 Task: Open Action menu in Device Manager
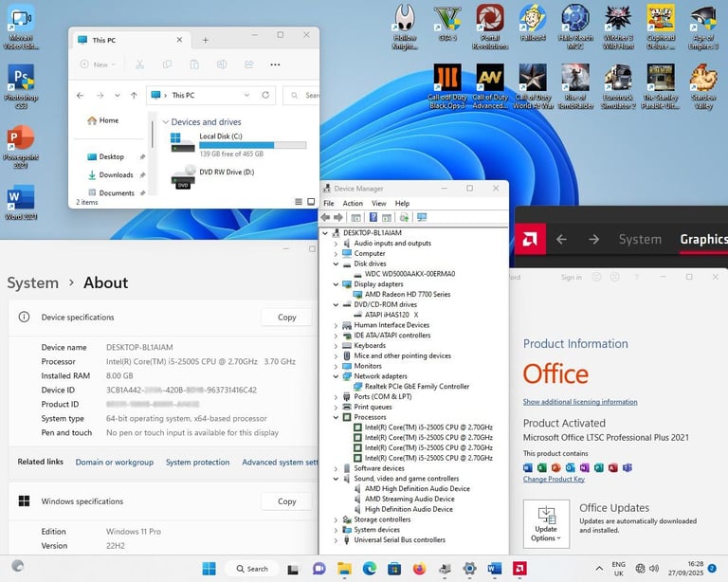click(353, 203)
